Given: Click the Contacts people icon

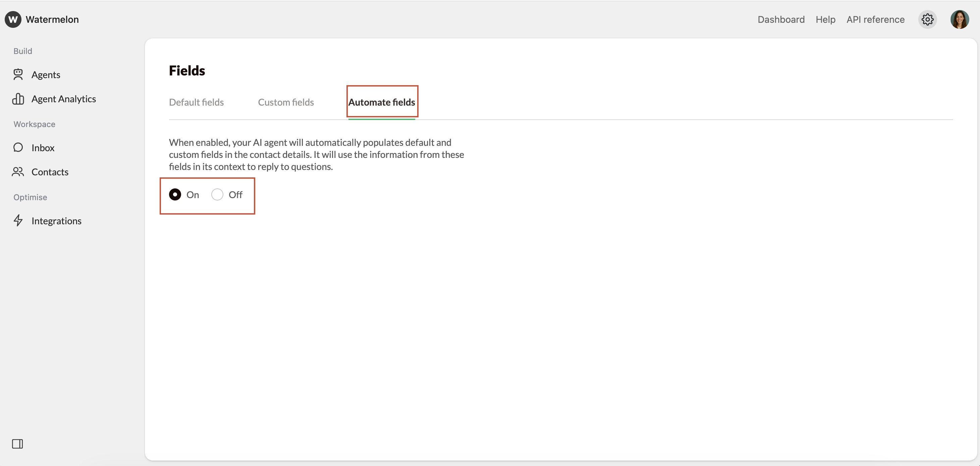Looking at the screenshot, I should pos(18,172).
